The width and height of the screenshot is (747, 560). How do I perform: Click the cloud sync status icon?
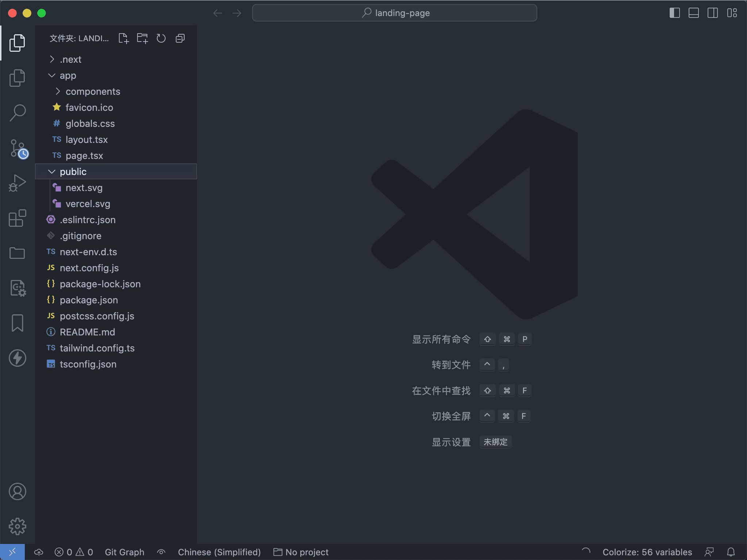[x=39, y=552]
